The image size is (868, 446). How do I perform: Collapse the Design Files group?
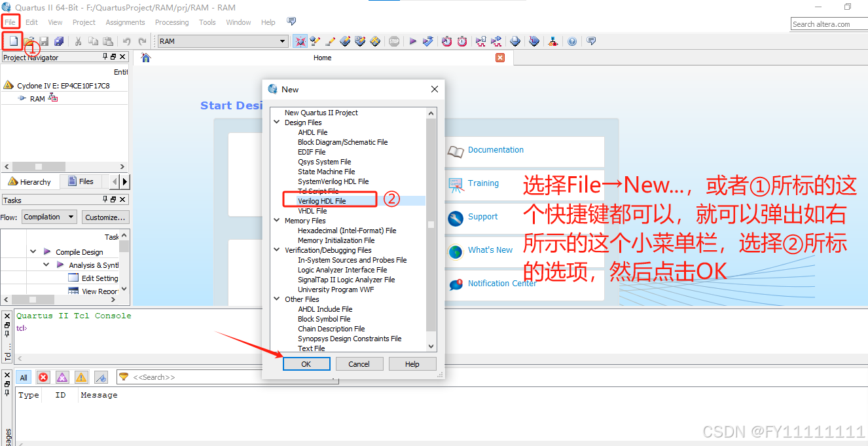click(x=278, y=122)
